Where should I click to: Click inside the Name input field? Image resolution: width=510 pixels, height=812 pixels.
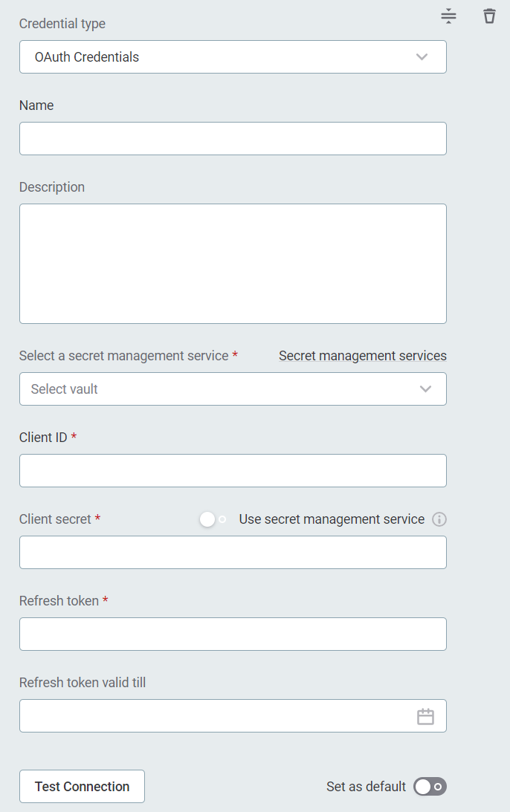(x=233, y=138)
